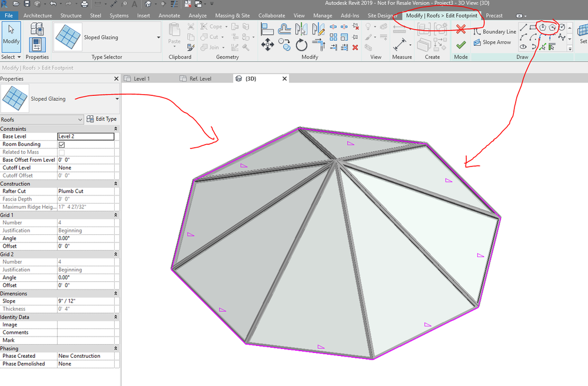
Task: Collapse the Grid 1 section
Action: click(x=115, y=215)
